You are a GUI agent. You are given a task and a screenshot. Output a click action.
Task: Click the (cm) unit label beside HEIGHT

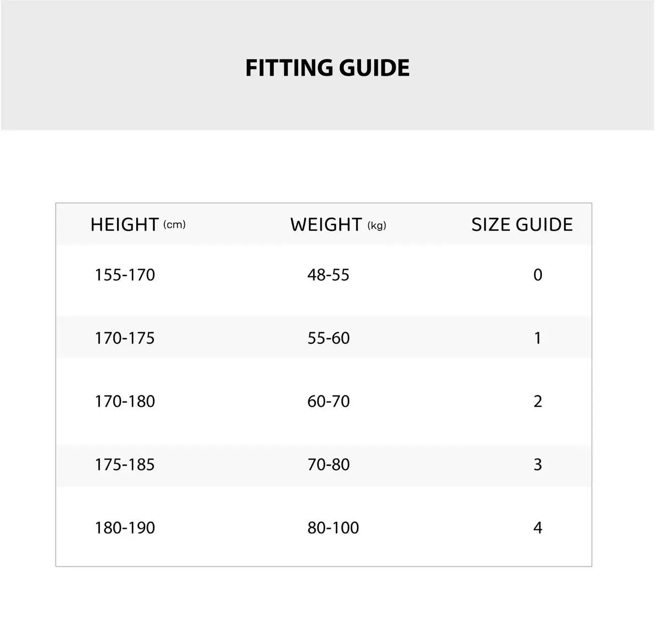click(x=174, y=225)
